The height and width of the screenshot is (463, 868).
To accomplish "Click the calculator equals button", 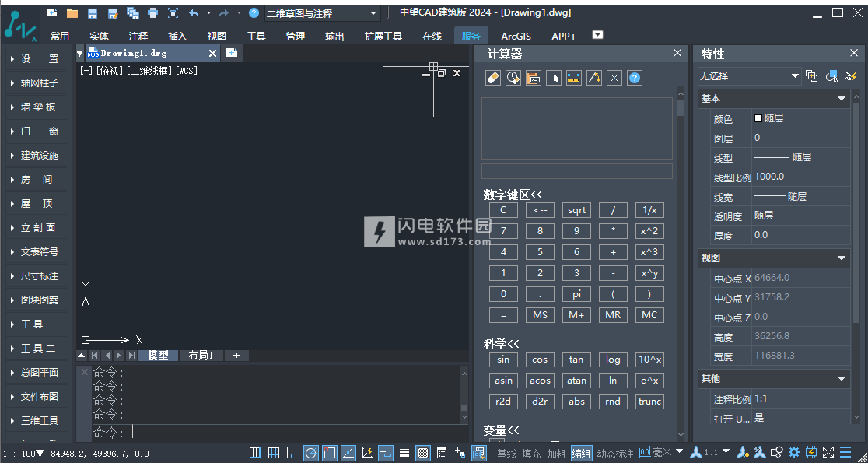I will coord(503,316).
